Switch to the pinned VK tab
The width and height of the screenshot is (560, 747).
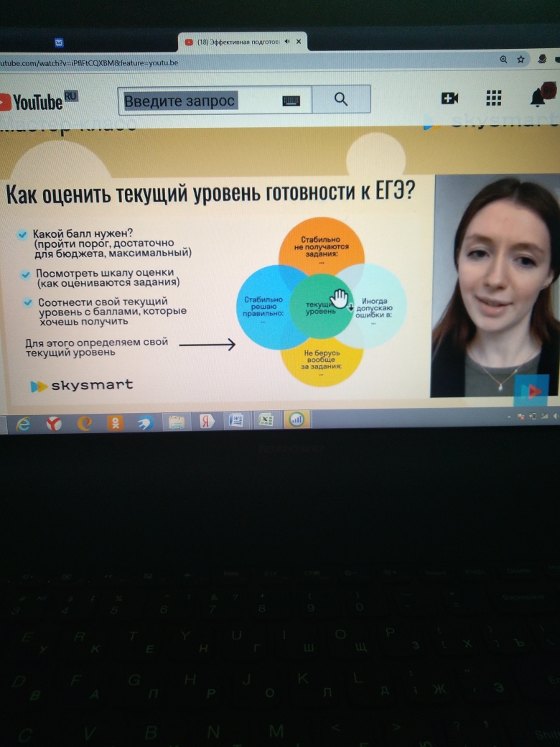pos(60,42)
